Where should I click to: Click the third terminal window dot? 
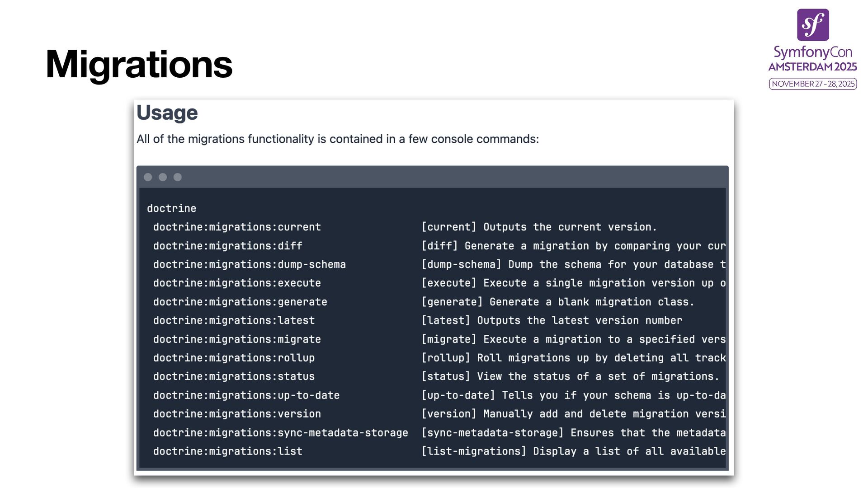click(x=178, y=177)
